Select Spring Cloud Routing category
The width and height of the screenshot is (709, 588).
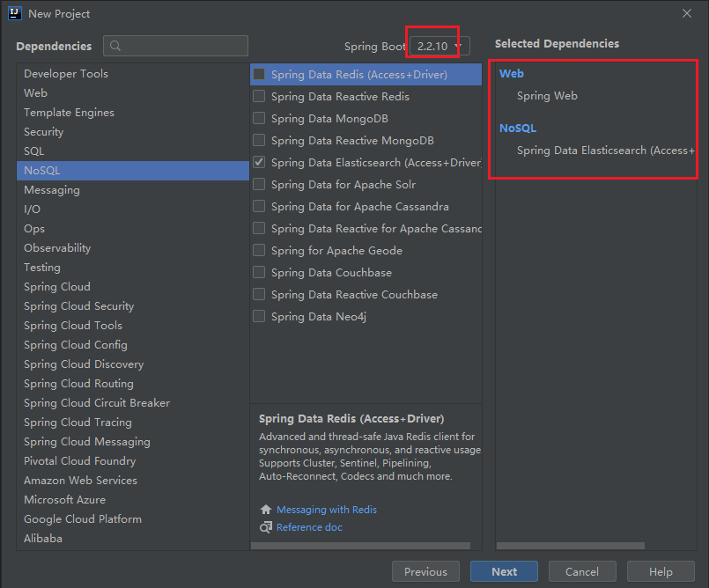[133, 384]
